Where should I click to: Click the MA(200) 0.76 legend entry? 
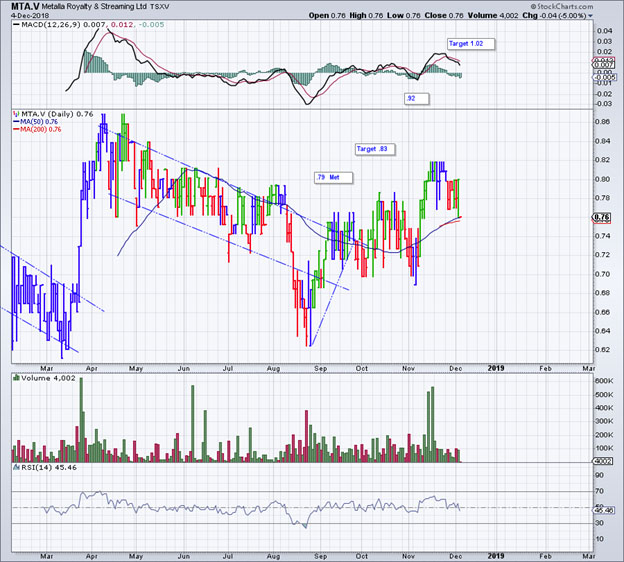click(x=37, y=129)
